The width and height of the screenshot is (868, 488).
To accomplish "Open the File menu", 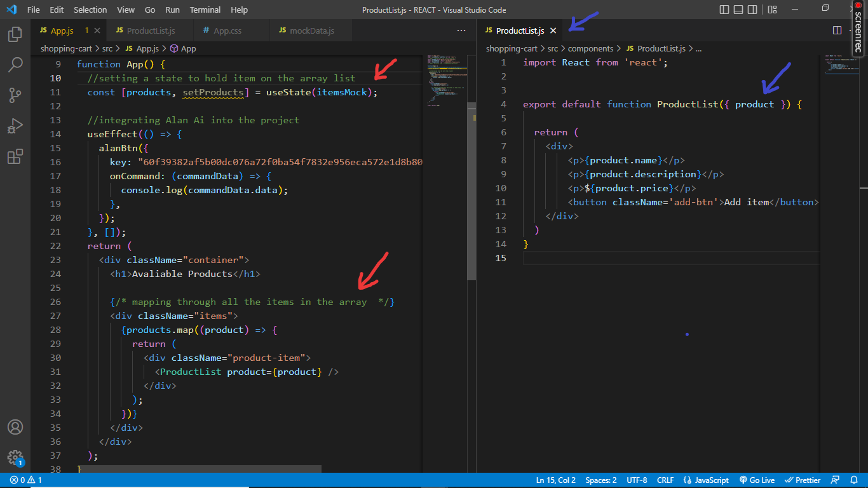I will pyautogui.click(x=34, y=10).
